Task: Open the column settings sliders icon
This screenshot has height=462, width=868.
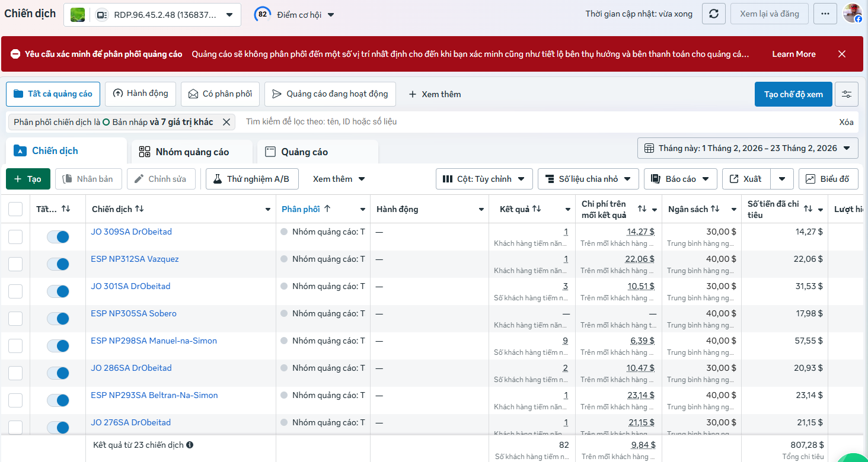Action: pos(847,94)
